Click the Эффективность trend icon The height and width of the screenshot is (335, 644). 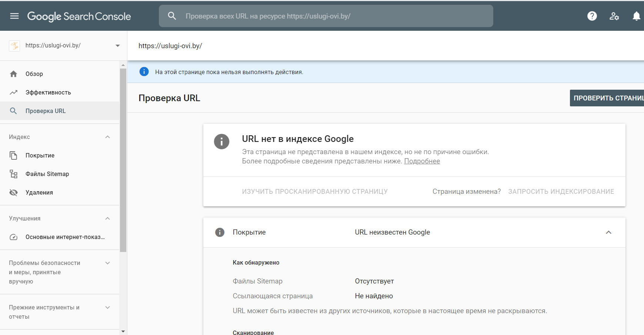coord(14,92)
